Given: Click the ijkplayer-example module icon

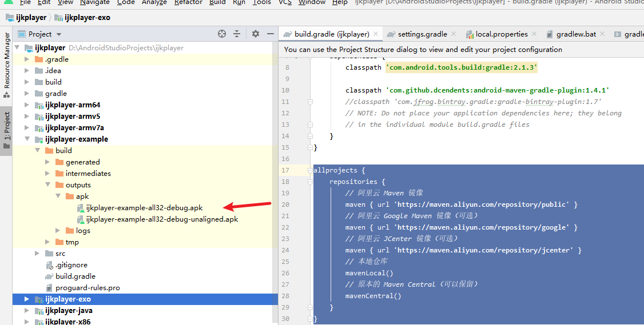Looking at the screenshot, I should (x=39, y=139).
